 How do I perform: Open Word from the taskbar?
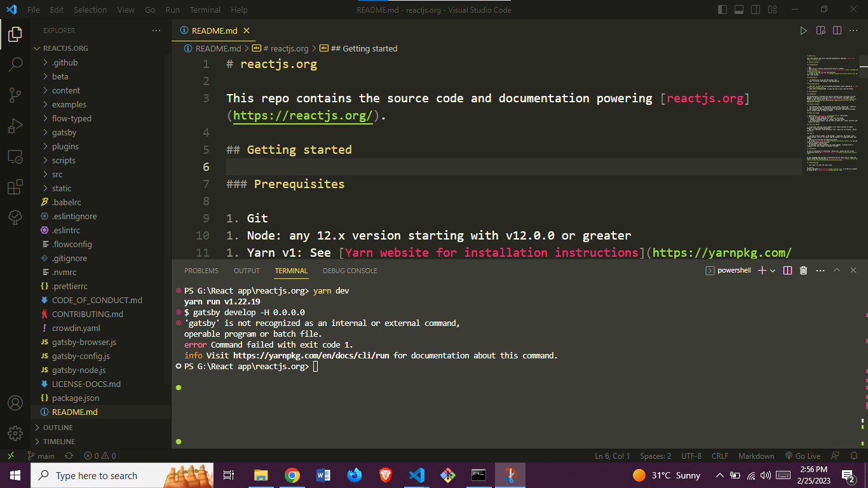323,475
